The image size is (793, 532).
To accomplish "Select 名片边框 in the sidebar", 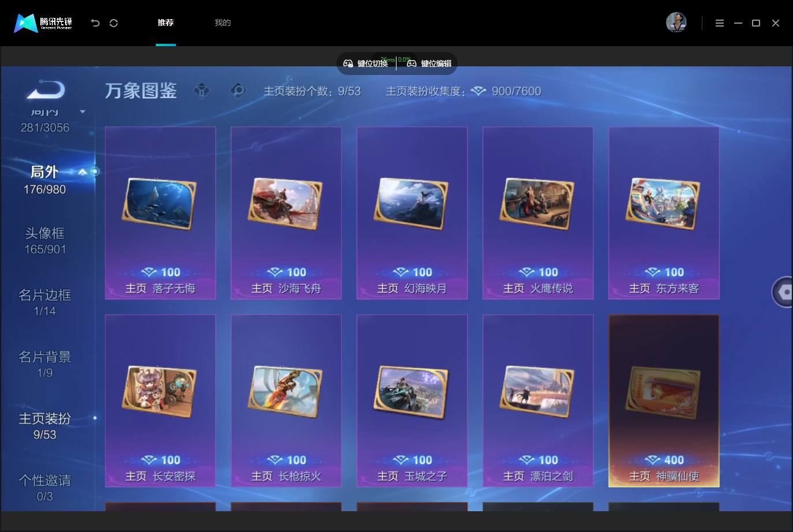I will pyautogui.click(x=45, y=302).
